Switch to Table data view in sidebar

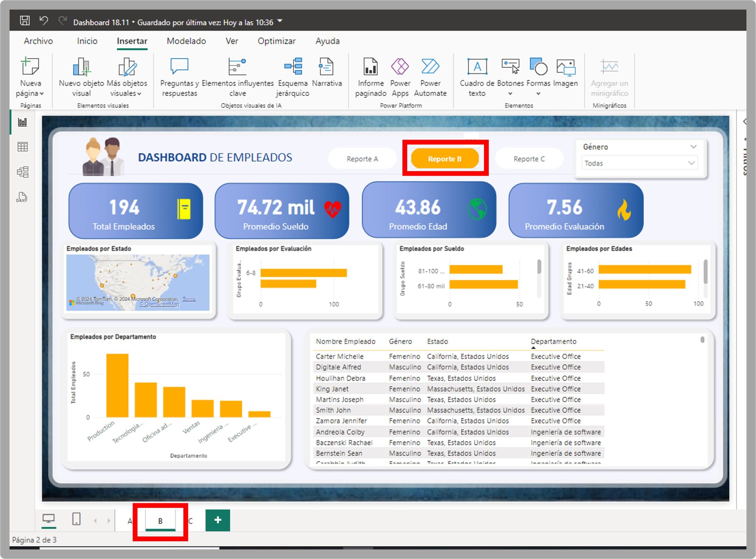click(22, 147)
